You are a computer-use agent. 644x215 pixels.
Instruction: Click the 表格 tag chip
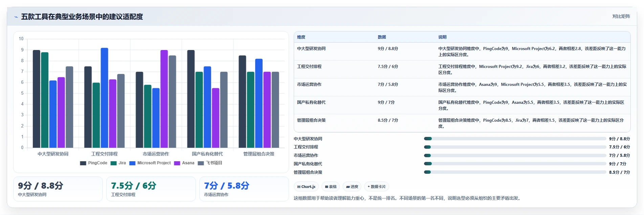pos(331,187)
